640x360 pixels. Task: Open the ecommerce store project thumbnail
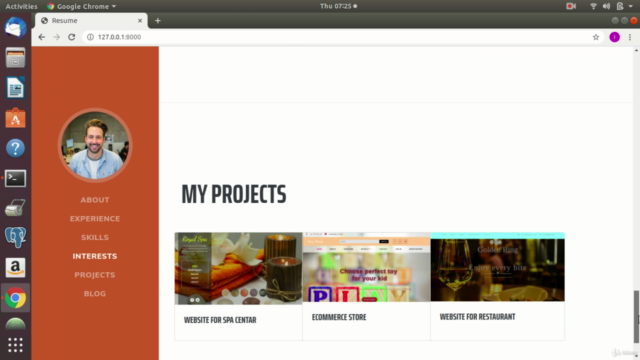click(367, 267)
